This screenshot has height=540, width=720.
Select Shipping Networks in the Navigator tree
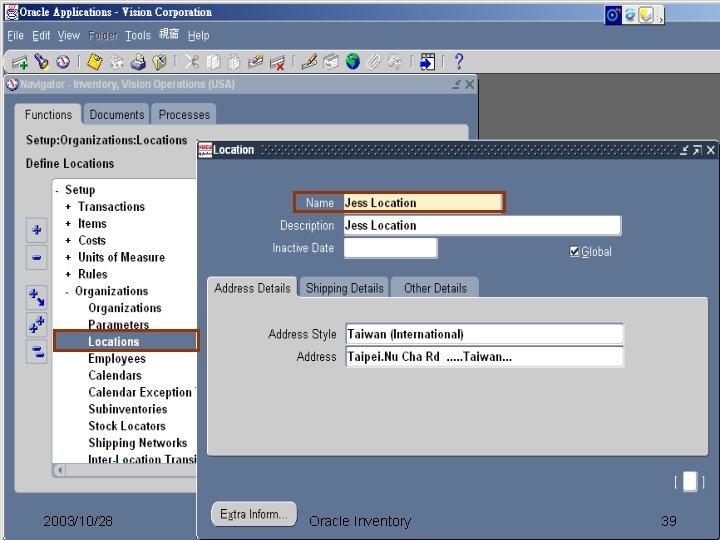pos(138,443)
